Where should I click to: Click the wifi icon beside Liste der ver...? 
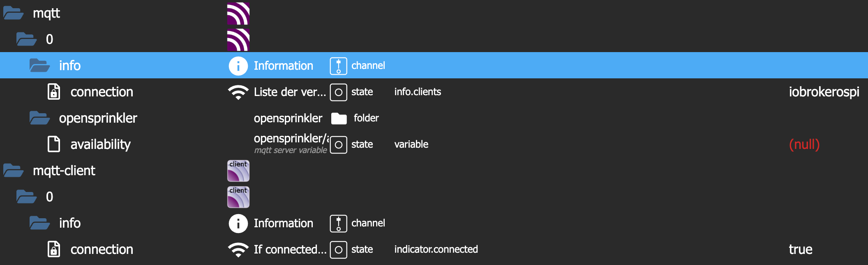tap(238, 92)
